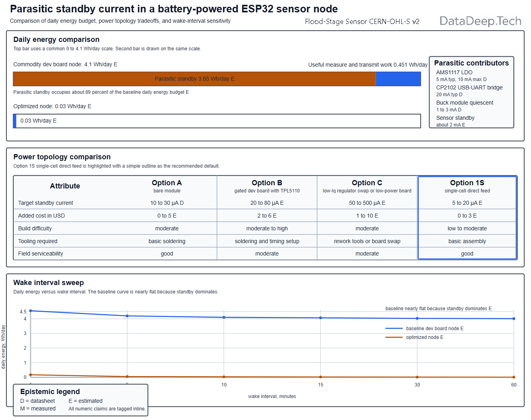
Task: Click the 'basic soldering' tooling cell
Action: point(167,241)
